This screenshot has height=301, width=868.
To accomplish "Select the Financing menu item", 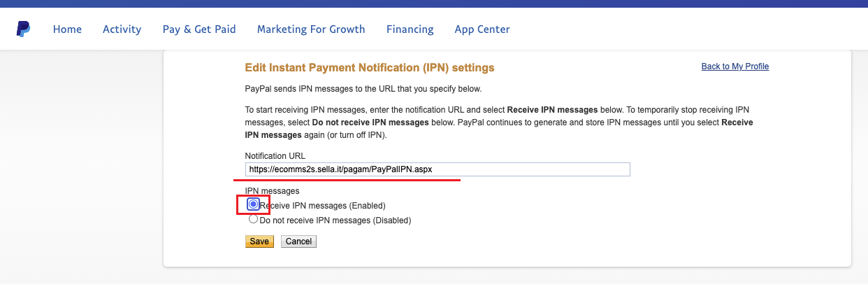I will click(410, 29).
